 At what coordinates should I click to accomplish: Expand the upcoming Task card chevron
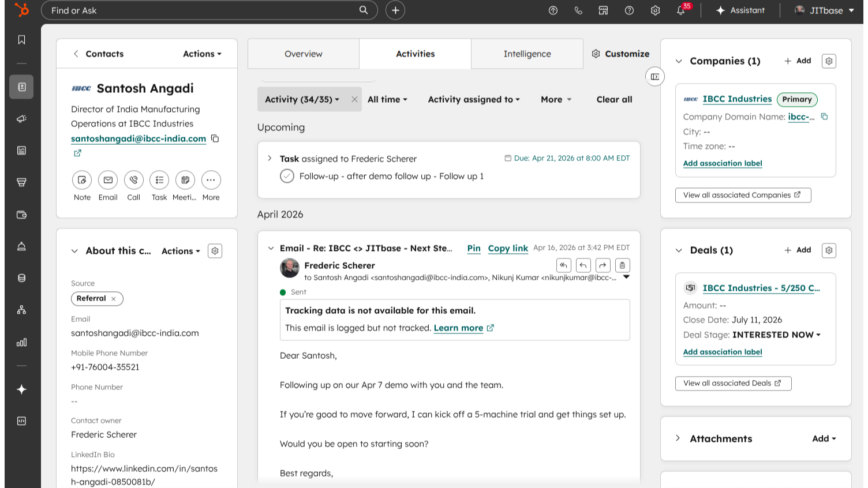pos(270,158)
